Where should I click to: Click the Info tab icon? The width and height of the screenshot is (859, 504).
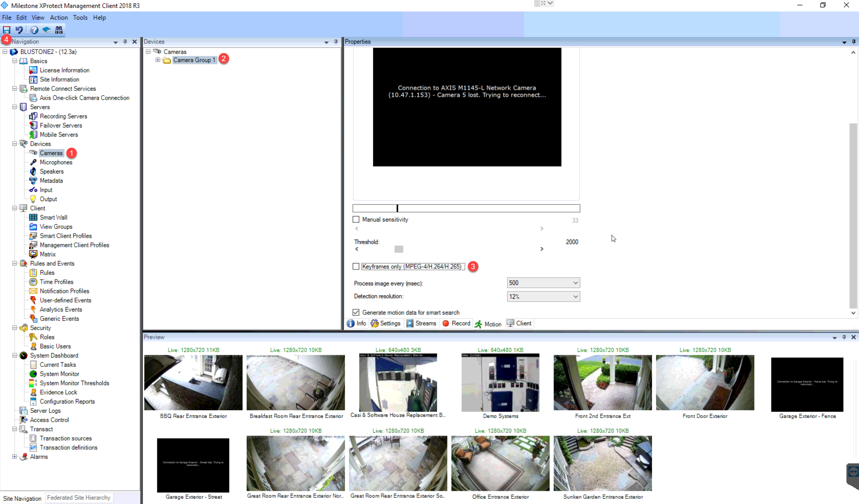click(x=350, y=324)
